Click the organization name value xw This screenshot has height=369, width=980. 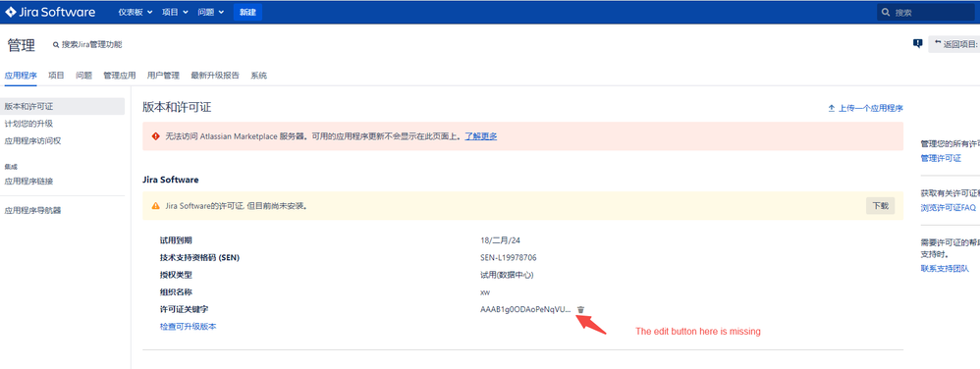485,292
